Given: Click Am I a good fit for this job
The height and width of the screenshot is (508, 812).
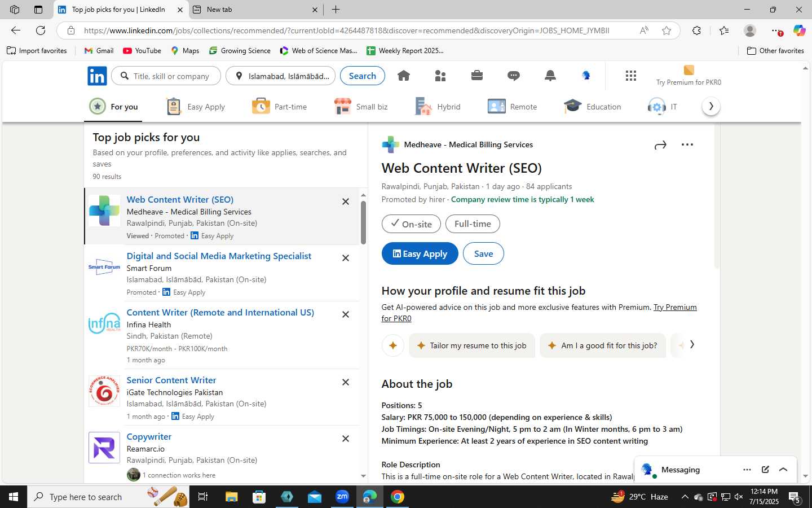Looking at the screenshot, I should coord(603,345).
